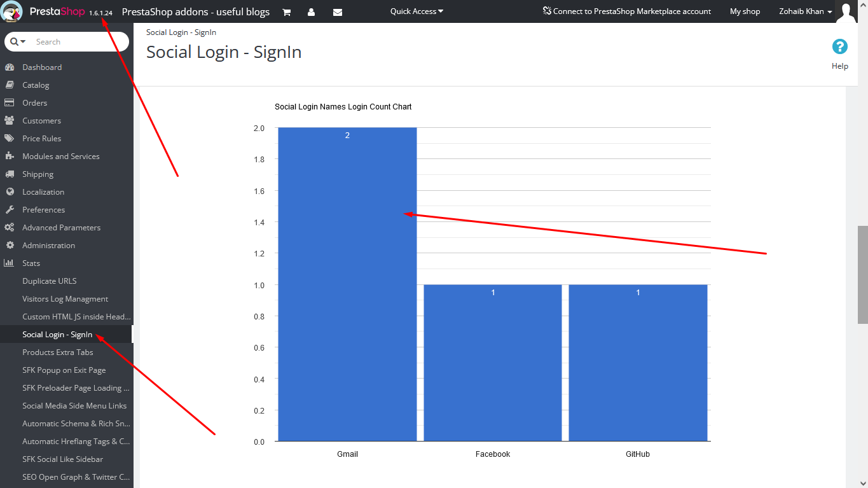Click the Customers group icon
This screenshot has height=488, width=868.
pyautogui.click(x=10, y=121)
